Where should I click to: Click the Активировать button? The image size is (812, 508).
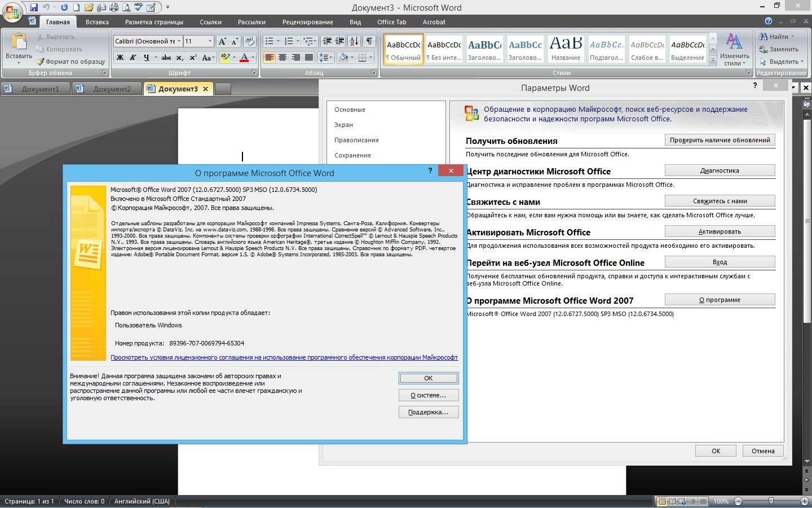(x=720, y=231)
